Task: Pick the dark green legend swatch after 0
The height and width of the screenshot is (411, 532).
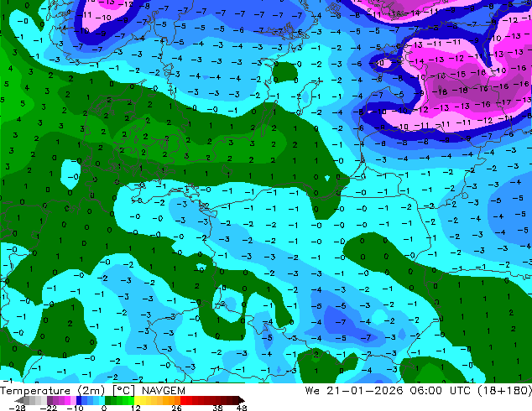Action: point(107,400)
